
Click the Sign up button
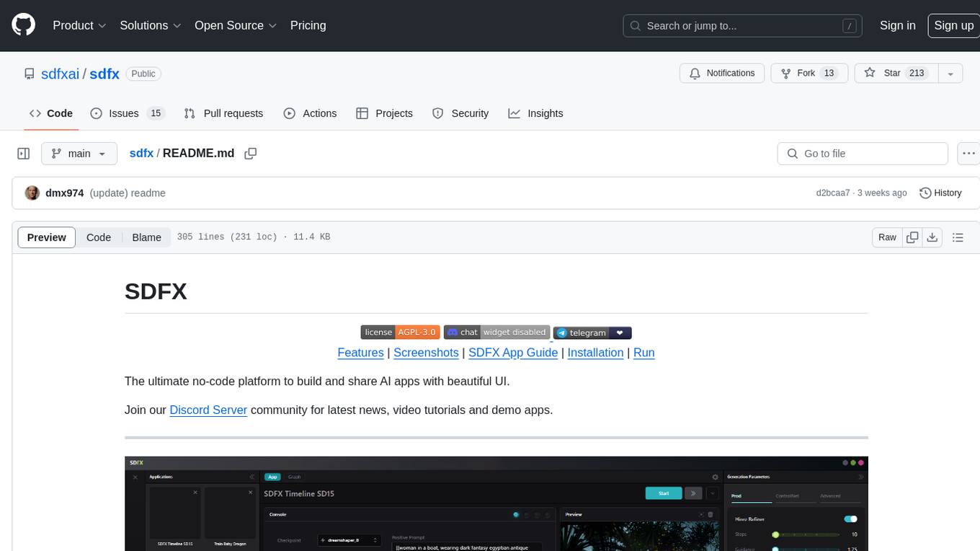pos(953,25)
